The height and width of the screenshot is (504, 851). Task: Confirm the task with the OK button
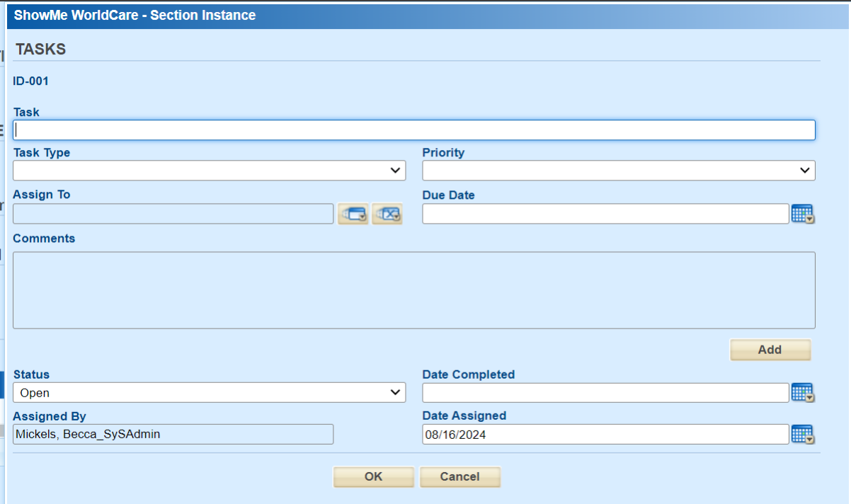(374, 477)
